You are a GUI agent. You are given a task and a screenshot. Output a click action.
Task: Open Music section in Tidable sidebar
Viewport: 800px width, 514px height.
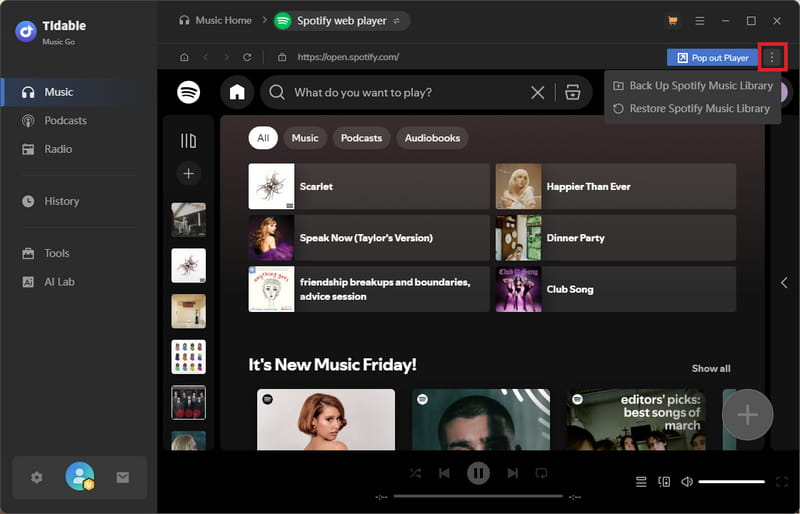pyautogui.click(x=79, y=92)
